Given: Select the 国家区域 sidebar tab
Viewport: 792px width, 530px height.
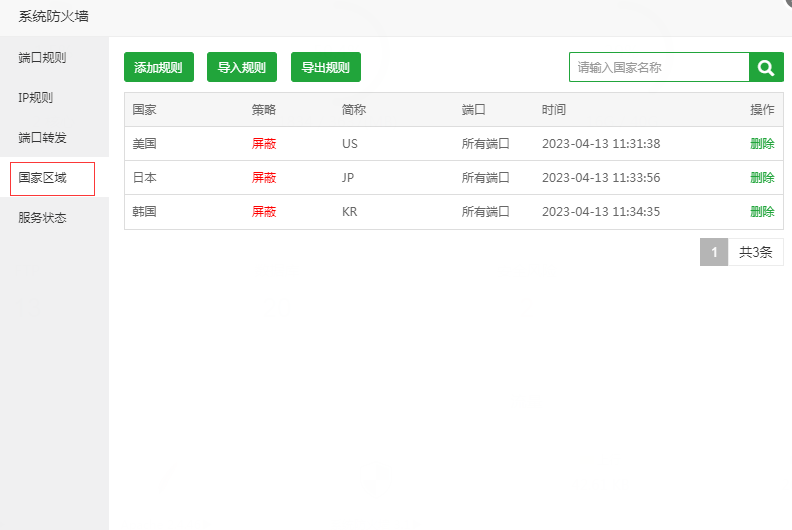Looking at the screenshot, I should [43, 178].
